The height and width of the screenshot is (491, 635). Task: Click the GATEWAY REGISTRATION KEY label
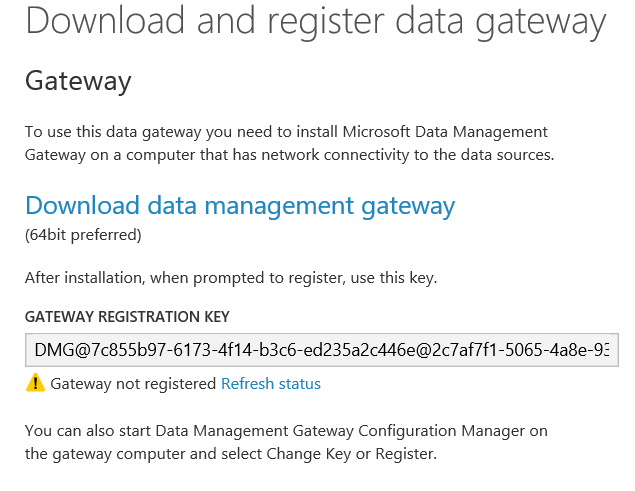coord(127,316)
